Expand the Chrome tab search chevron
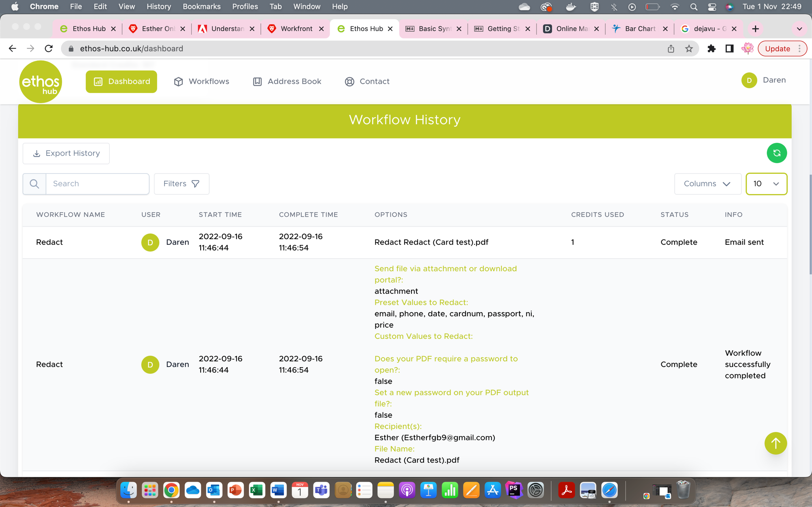812x507 pixels. tap(799, 28)
